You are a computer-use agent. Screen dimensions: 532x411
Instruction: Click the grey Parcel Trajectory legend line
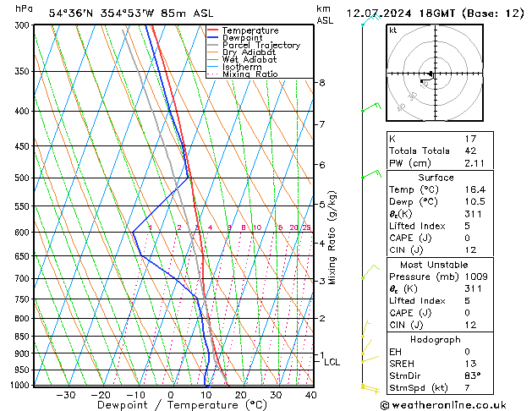point(212,45)
